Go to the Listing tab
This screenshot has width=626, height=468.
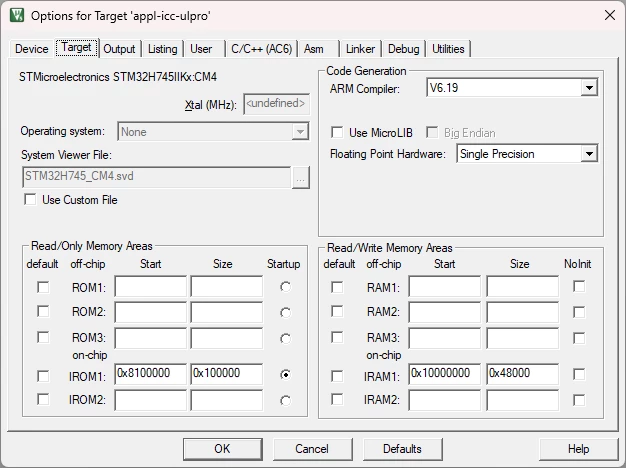point(162,49)
